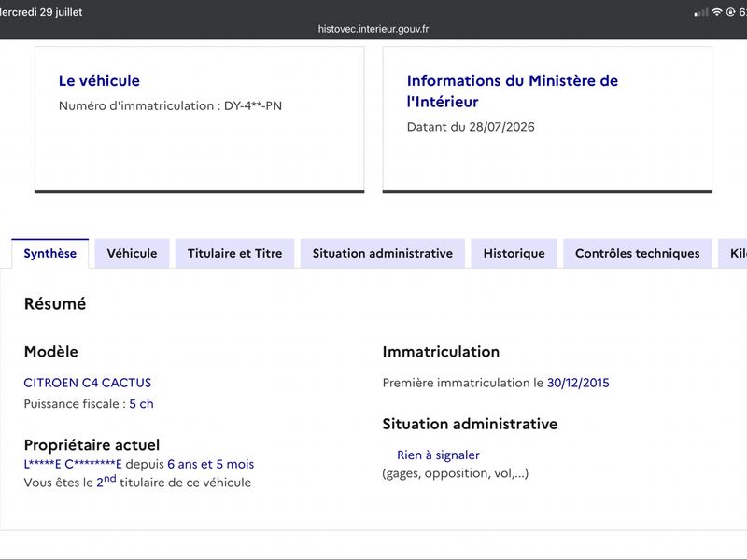Click the 2nd titulaire de ce véhicule line
The image size is (747, 560).
pos(137,482)
